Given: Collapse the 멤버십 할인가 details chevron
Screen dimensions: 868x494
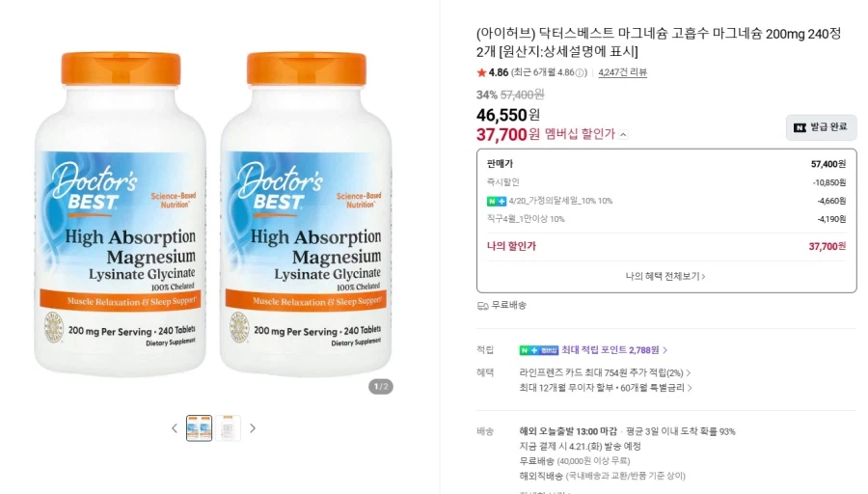Looking at the screenshot, I should (623, 134).
